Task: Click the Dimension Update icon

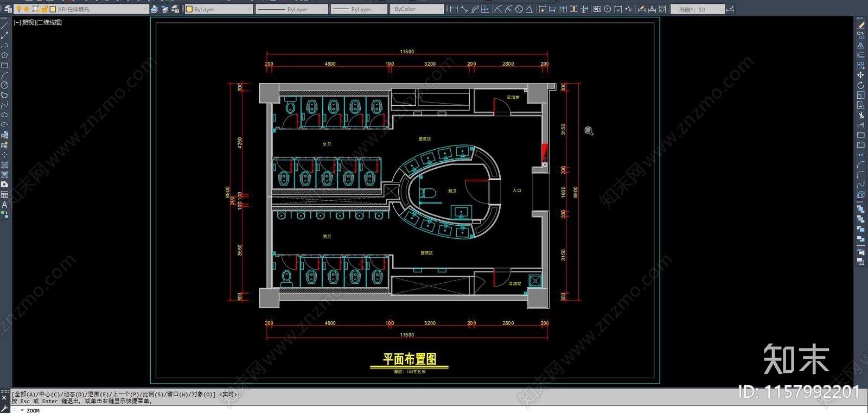Action: pyautogui.click(x=662, y=9)
